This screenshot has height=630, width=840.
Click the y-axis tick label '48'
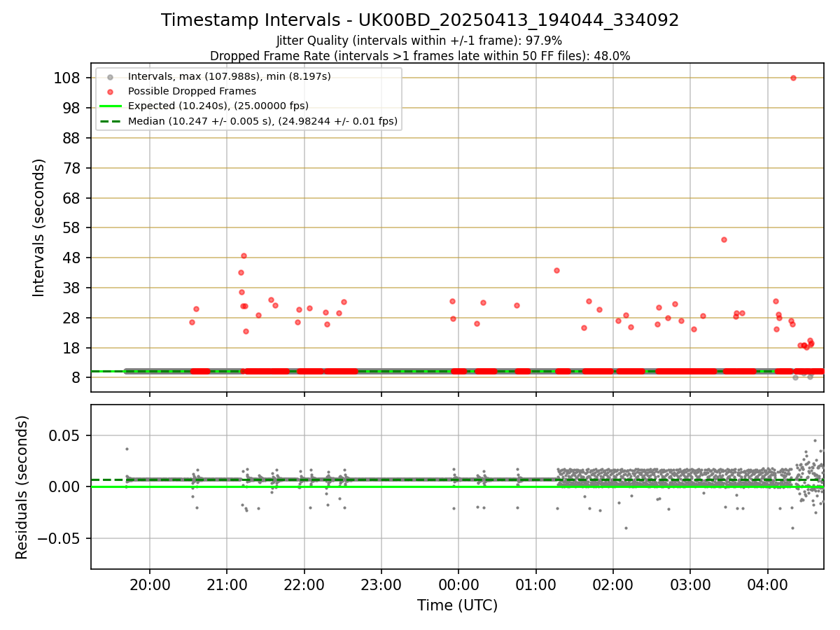point(72,258)
